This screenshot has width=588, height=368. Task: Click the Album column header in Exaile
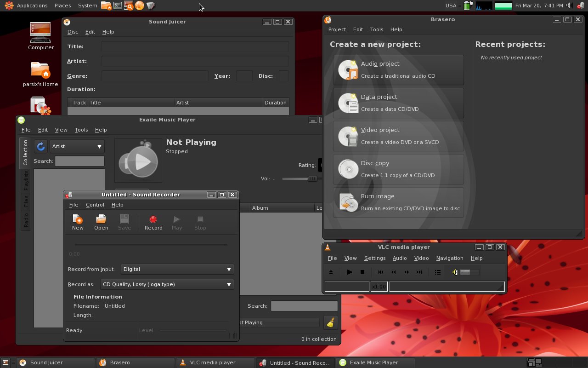pyautogui.click(x=282, y=208)
